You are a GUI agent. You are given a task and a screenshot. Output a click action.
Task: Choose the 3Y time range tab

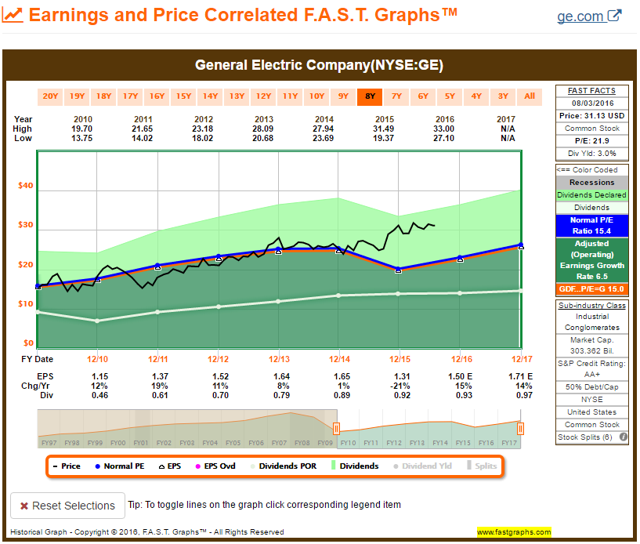[503, 97]
